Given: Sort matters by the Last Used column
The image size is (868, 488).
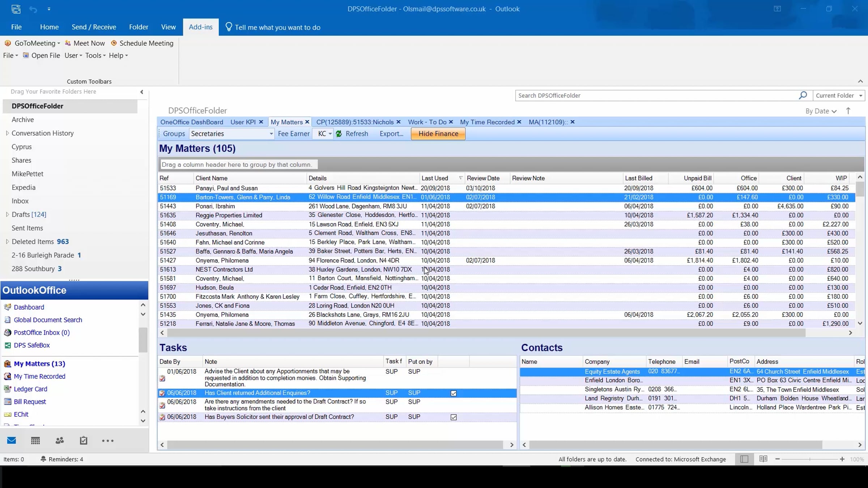Looking at the screenshot, I should tap(434, 178).
